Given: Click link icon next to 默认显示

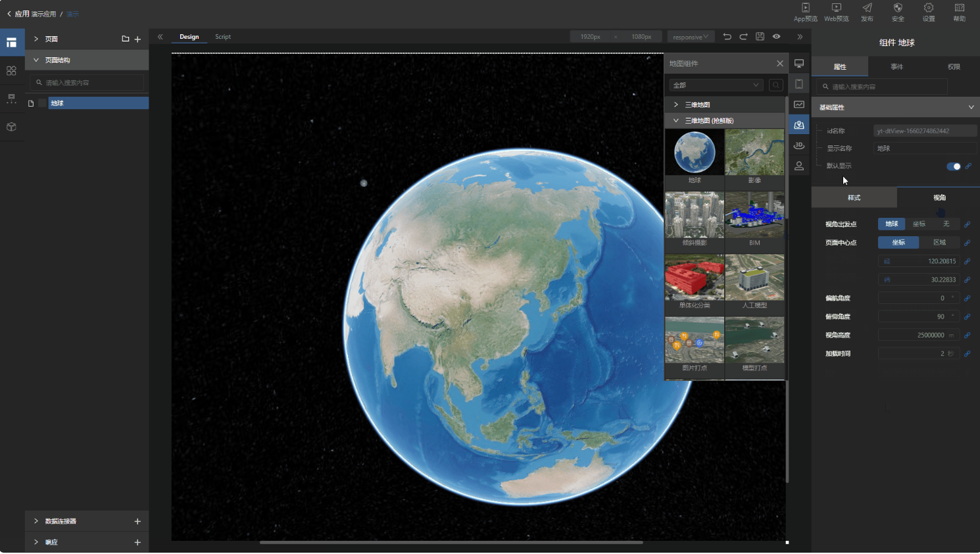Looking at the screenshot, I should click(968, 166).
